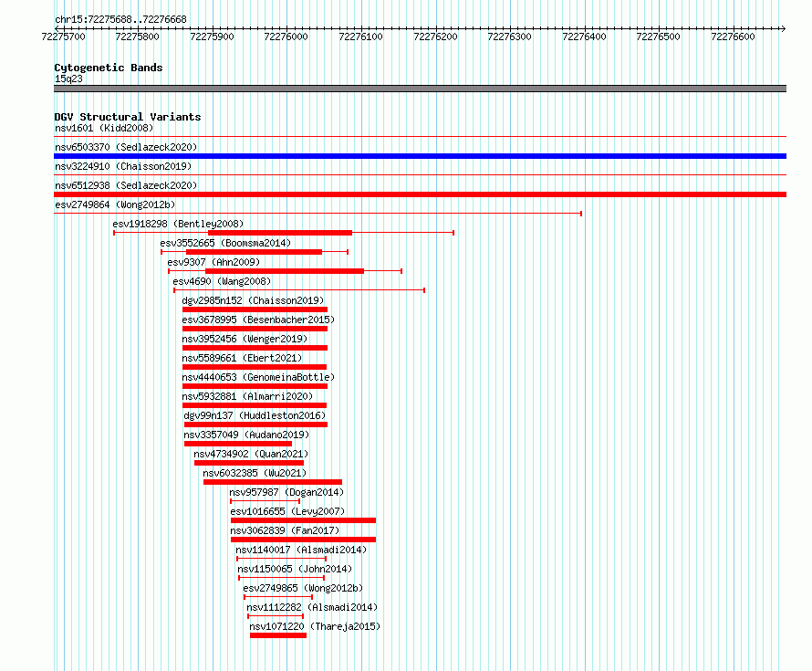The image size is (812, 671).
Task: Select the nsv4440653 GenomeinaBottle red bar
Action: click(255, 386)
